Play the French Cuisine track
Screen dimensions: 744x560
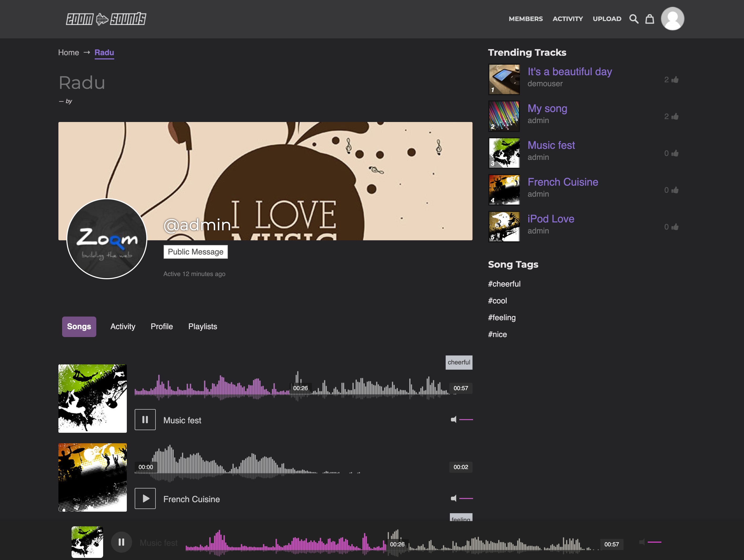click(145, 498)
